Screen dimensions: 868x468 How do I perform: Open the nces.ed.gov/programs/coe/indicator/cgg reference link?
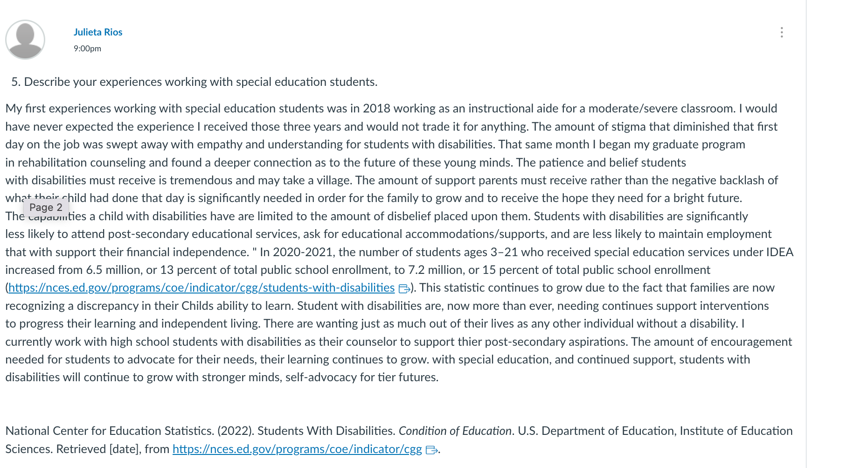click(297, 449)
